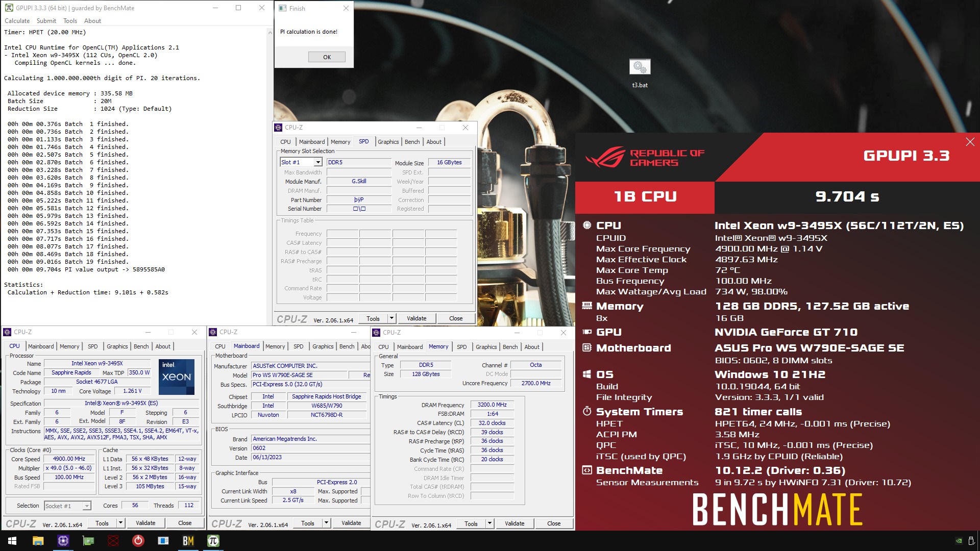Open File Explorer from the taskbar

[x=38, y=541]
